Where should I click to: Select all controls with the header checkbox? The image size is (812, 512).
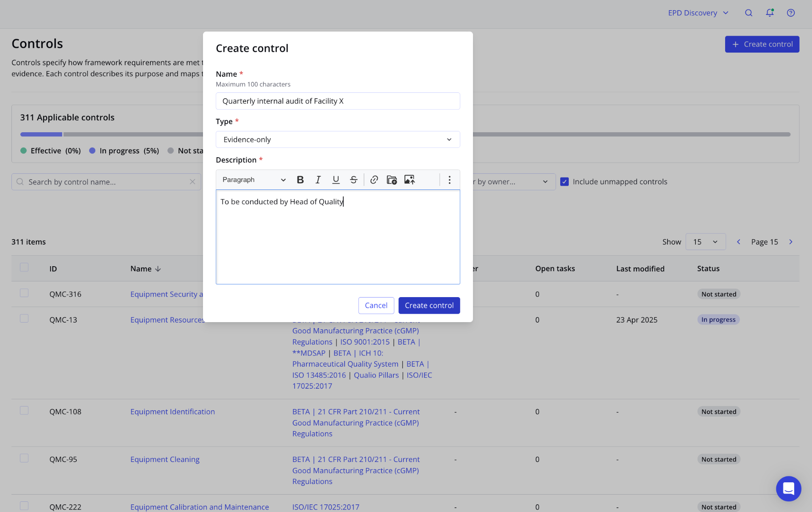click(24, 267)
